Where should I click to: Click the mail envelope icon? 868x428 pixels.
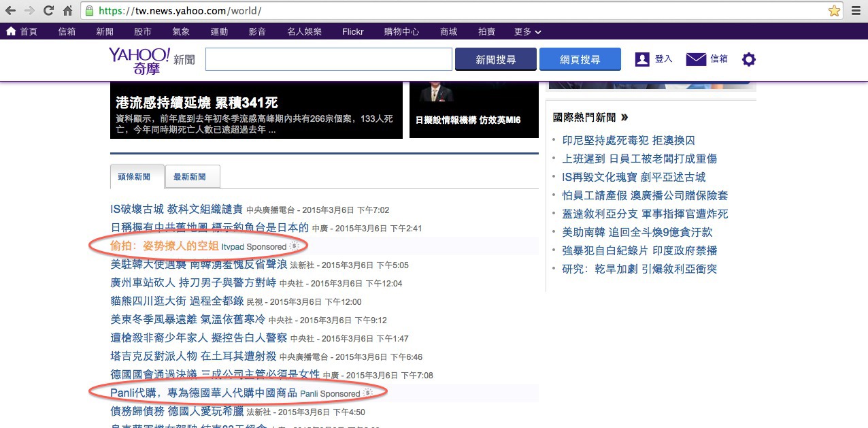pyautogui.click(x=696, y=60)
